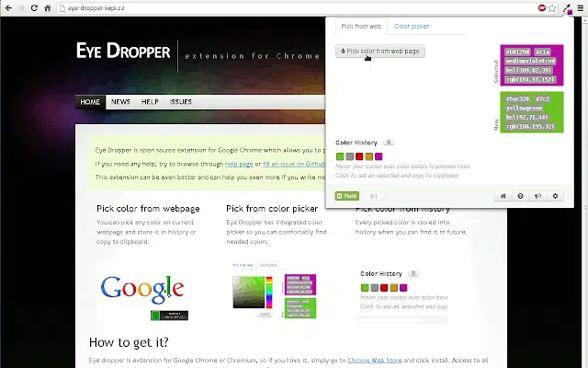Click the green Flattr button
The height and width of the screenshot is (368, 588).
point(347,196)
